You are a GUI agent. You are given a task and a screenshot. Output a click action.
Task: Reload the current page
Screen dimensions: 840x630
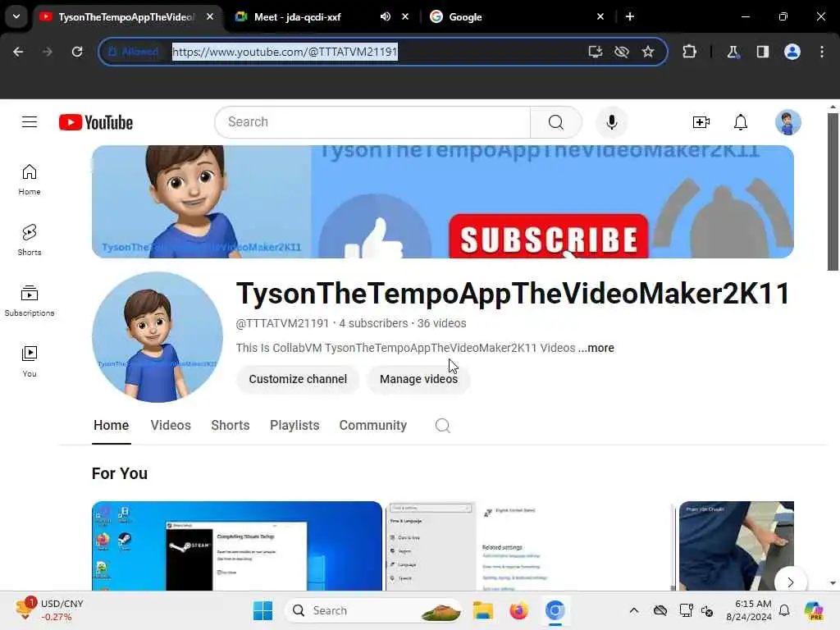[x=77, y=52]
